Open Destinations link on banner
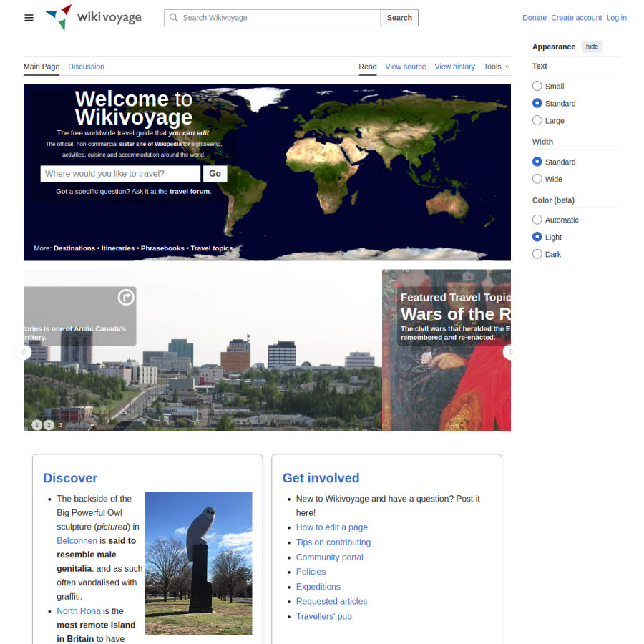Image resolution: width=644 pixels, height=644 pixels. click(x=74, y=248)
